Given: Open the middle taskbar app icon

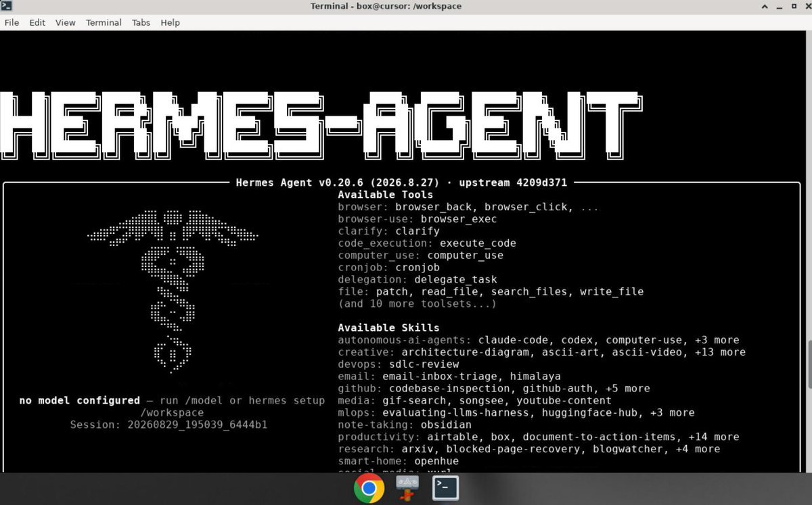Looking at the screenshot, I should 407,488.
